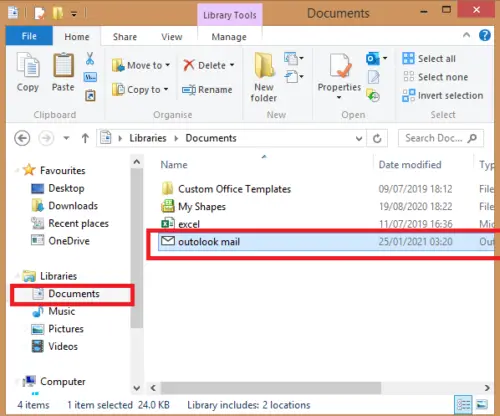Click the Back navigation arrow

pos(22,138)
